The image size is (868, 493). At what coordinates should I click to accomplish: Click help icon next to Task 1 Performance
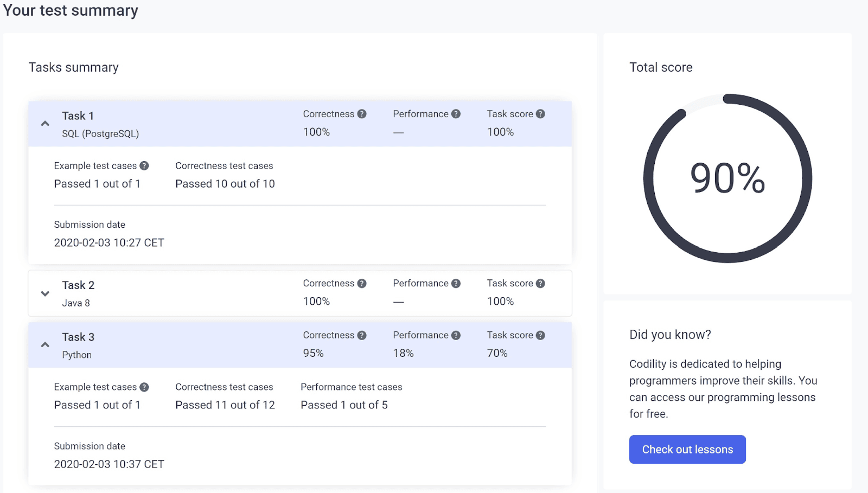456,114
